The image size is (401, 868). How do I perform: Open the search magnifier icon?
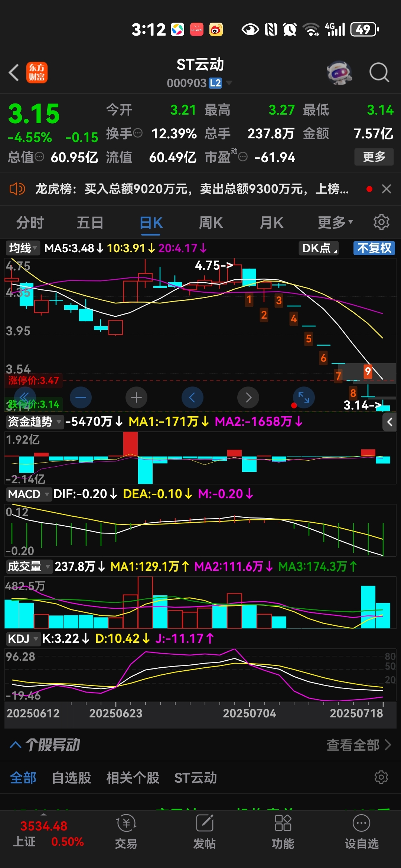pyautogui.click(x=379, y=72)
